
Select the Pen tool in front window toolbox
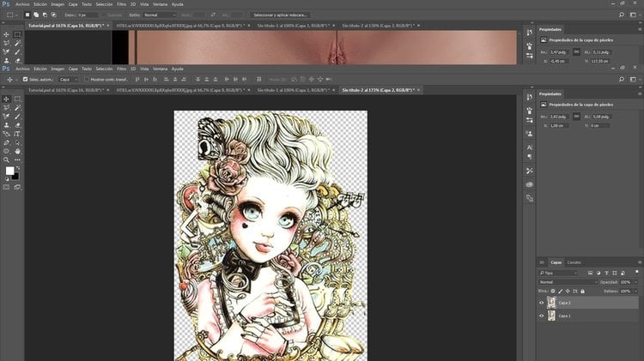pyautogui.click(x=6, y=142)
